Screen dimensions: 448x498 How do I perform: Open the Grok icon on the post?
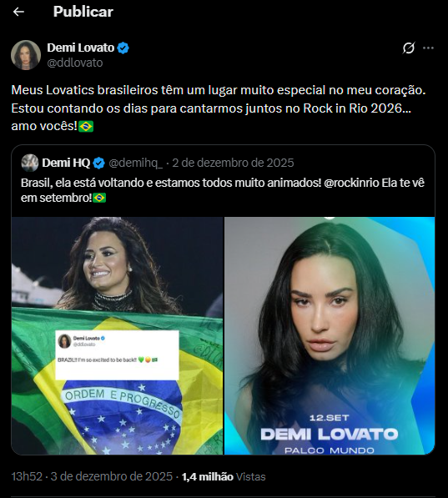coord(408,48)
